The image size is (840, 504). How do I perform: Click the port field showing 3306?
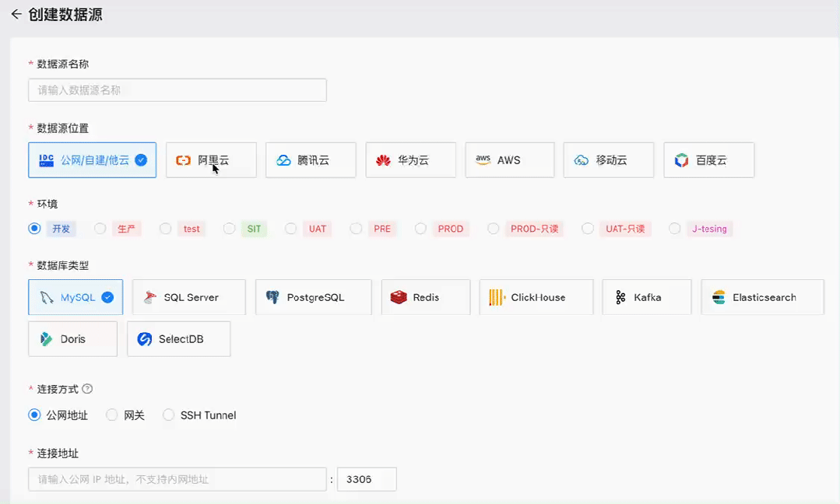click(367, 479)
